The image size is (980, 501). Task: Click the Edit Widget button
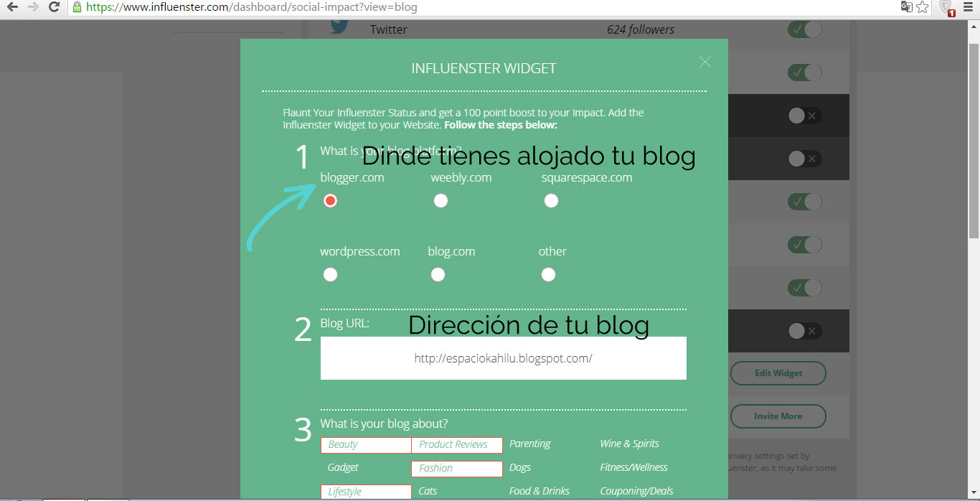coord(778,373)
